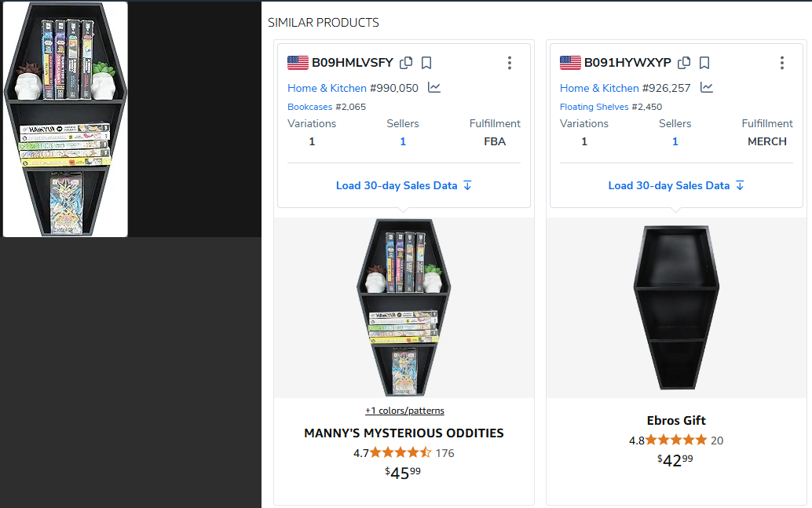Click the large coffin shelf thumbnail on left

click(x=65, y=119)
